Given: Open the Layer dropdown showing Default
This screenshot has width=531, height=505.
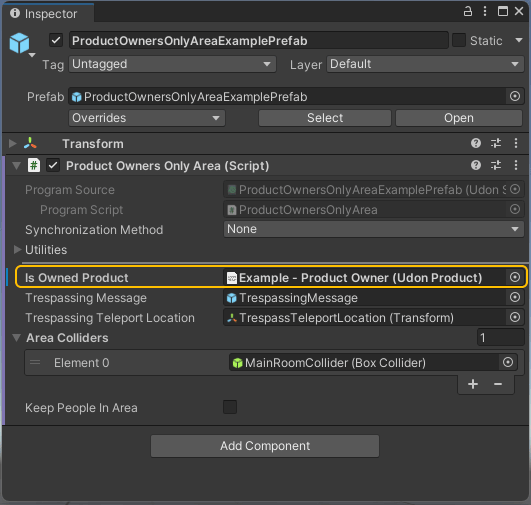Looking at the screenshot, I should coord(425,64).
